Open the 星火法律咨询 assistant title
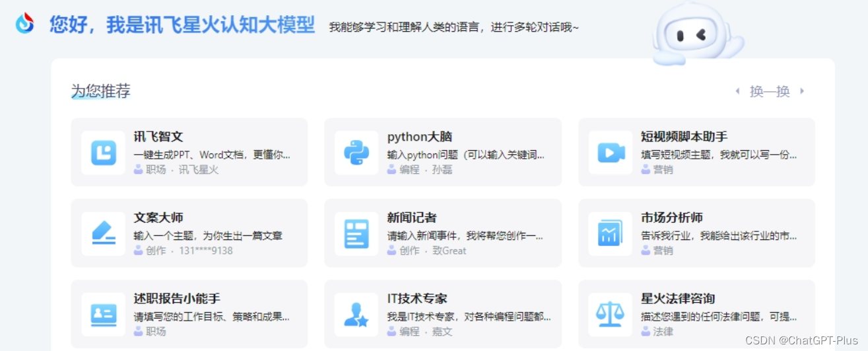Image resolution: width=868 pixels, height=351 pixels. tap(678, 299)
